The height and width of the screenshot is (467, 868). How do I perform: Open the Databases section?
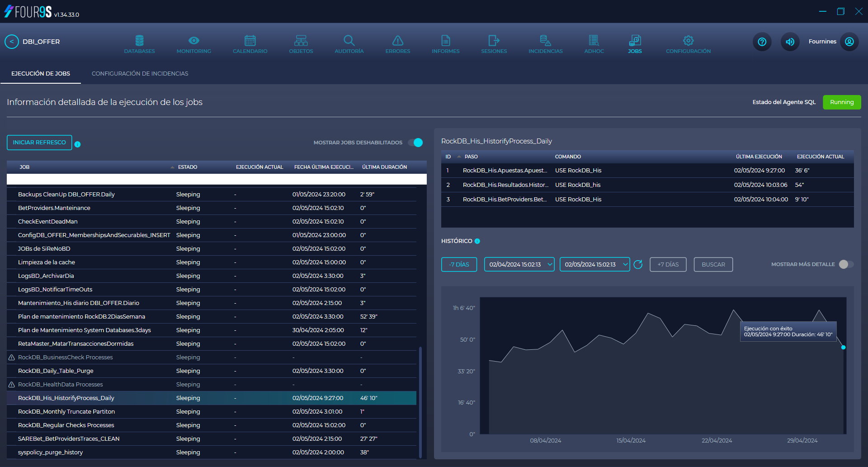[139, 43]
